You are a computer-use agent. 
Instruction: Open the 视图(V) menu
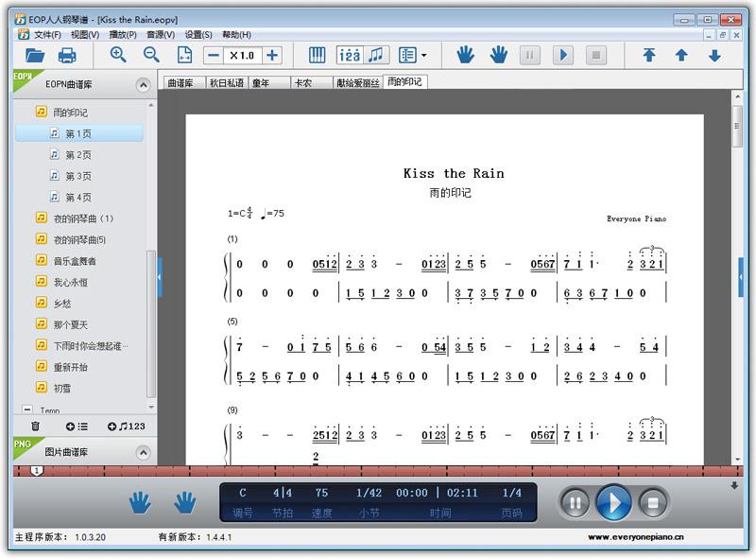85,35
